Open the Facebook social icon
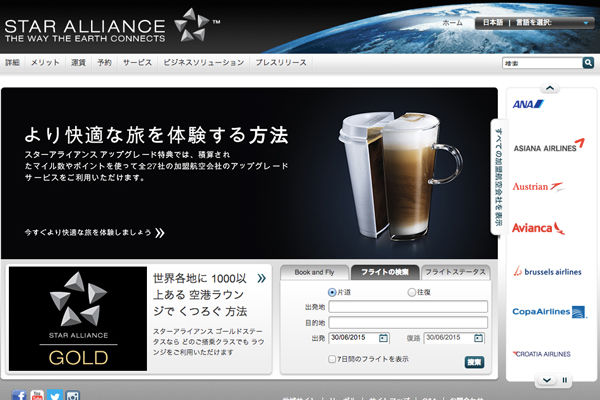 [x=19, y=395]
